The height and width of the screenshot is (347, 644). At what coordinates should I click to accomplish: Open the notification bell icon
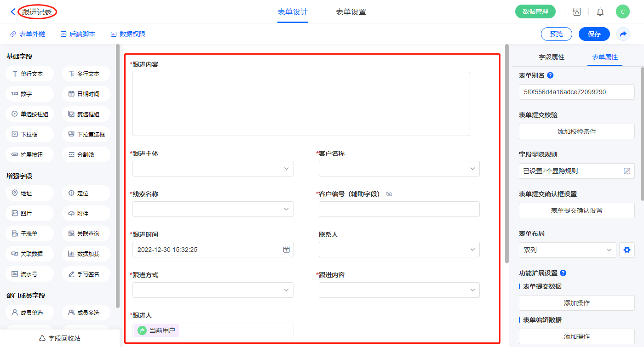pos(600,12)
